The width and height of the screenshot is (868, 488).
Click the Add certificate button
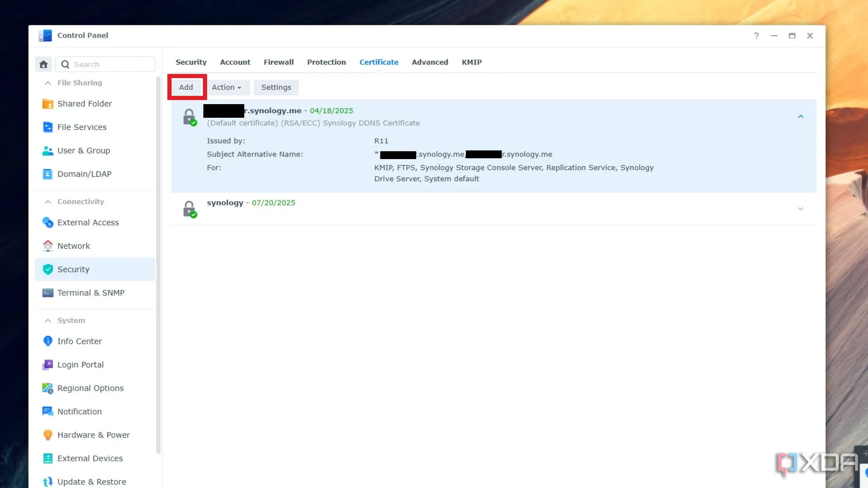(186, 87)
